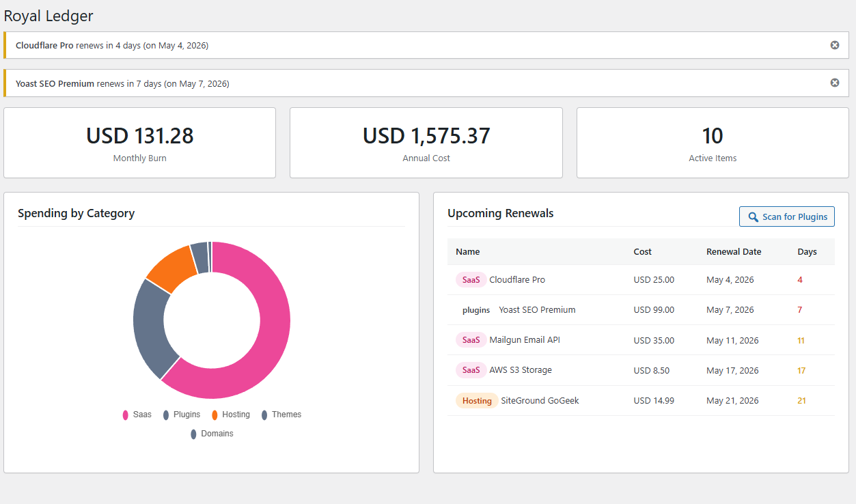Select Yoast SEO Premium in the renewals table
The image size is (856, 504).
(537, 310)
